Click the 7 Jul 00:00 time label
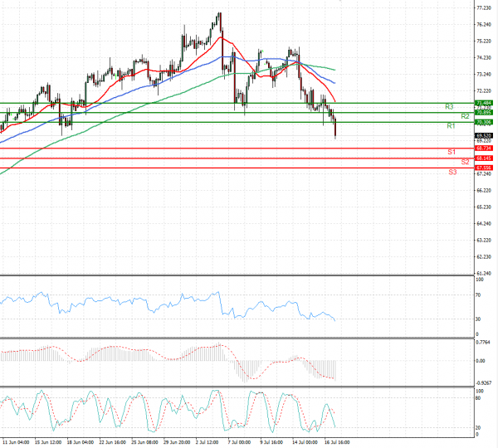 239,442
